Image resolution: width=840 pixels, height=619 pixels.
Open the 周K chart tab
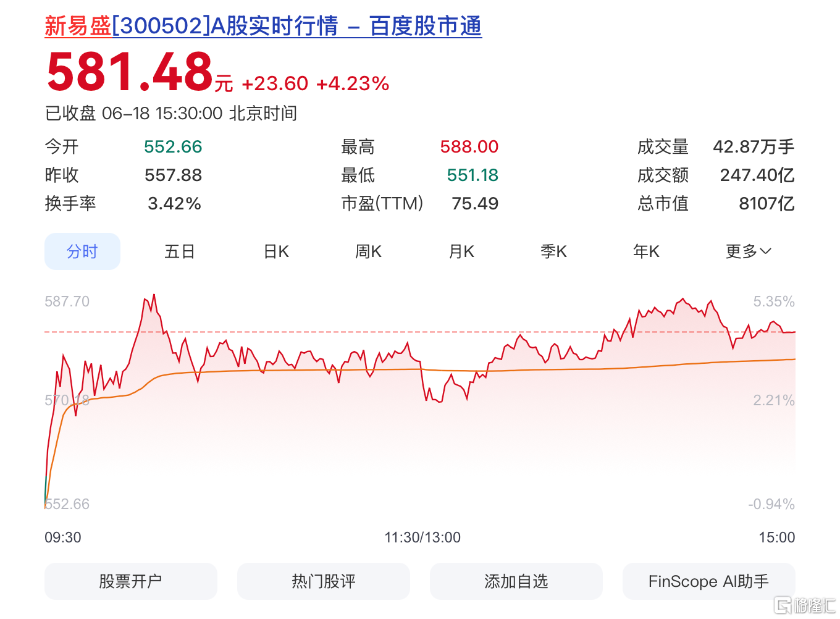(x=368, y=251)
